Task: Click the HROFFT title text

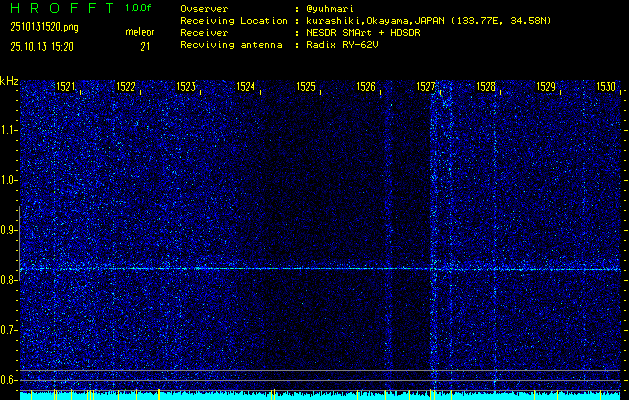Action: click(62, 8)
